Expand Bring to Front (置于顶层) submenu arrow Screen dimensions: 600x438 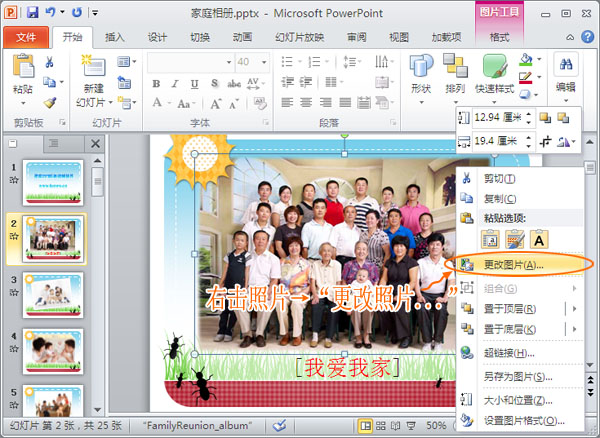(x=575, y=308)
